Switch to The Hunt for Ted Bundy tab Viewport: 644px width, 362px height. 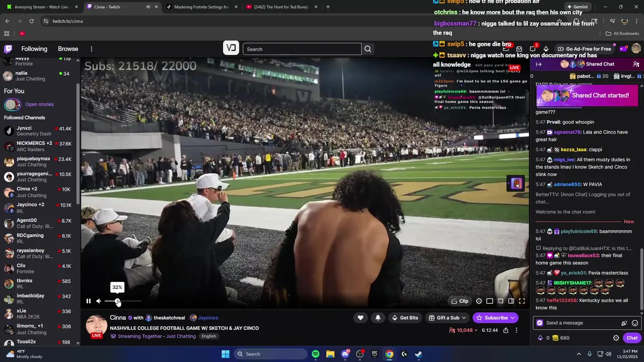tap(281, 7)
